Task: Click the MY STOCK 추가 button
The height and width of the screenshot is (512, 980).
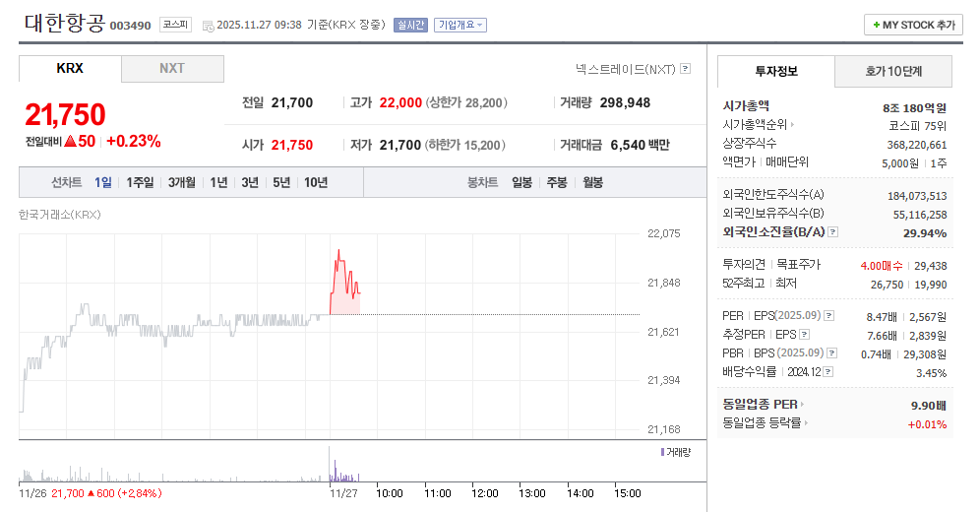Action: pos(914,25)
